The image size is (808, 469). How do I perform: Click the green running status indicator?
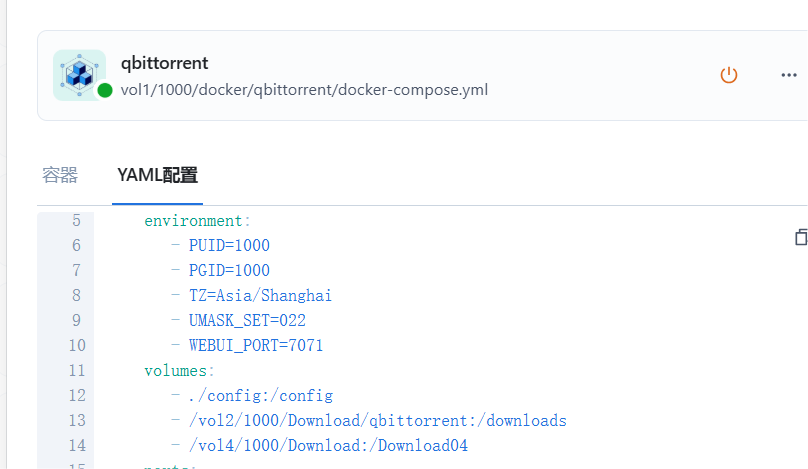[105, 90]
